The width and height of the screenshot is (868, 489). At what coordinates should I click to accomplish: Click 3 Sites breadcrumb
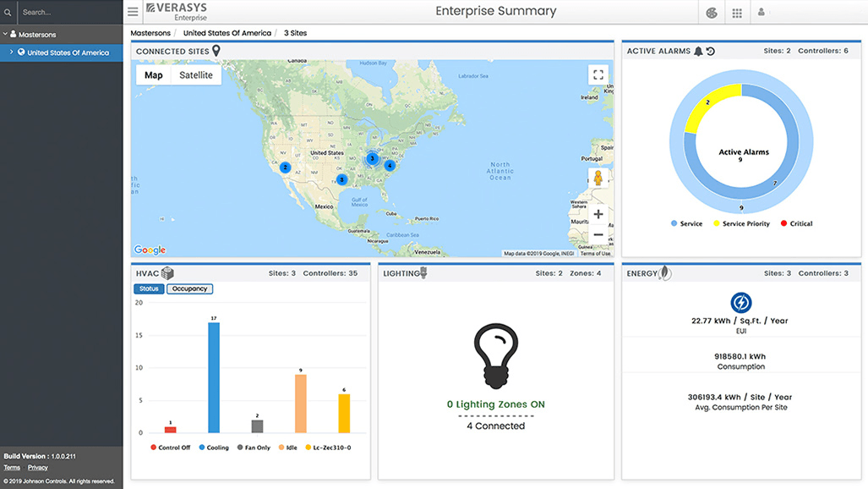point(295,33)
